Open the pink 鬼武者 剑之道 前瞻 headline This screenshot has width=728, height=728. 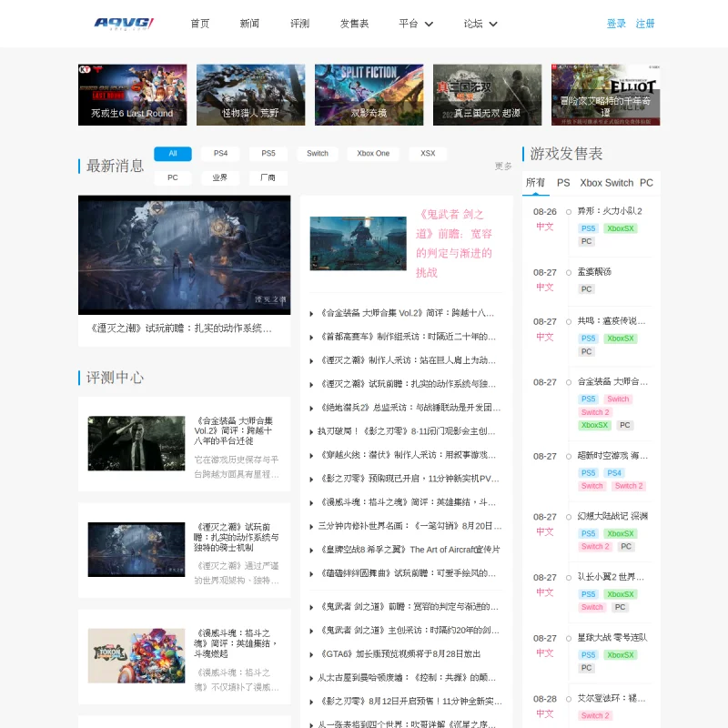(454, 243)
